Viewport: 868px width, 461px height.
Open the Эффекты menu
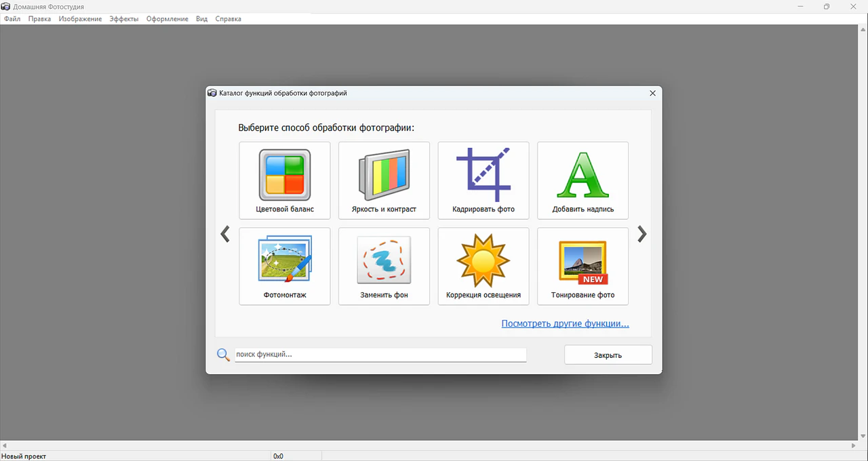(124, 19)
